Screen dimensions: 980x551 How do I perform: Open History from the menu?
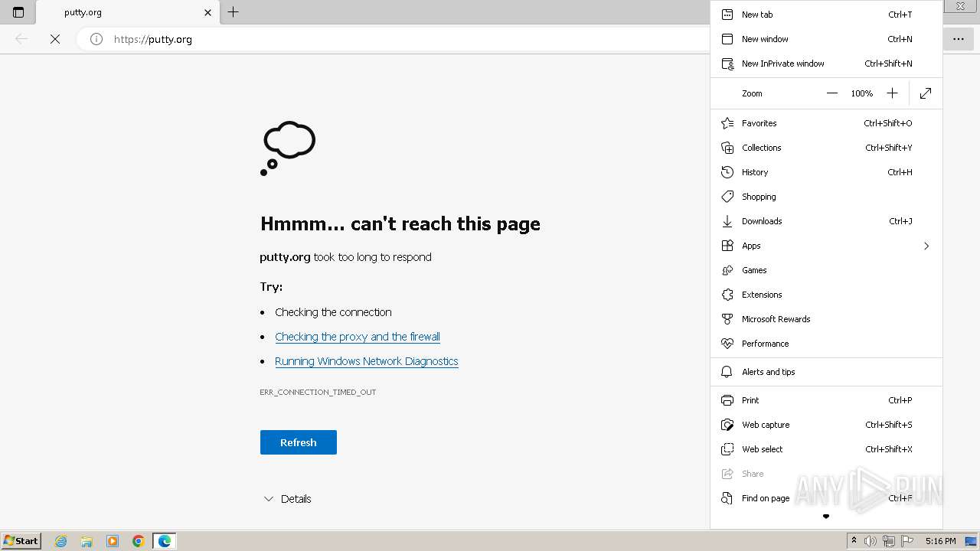coord(826,172)
